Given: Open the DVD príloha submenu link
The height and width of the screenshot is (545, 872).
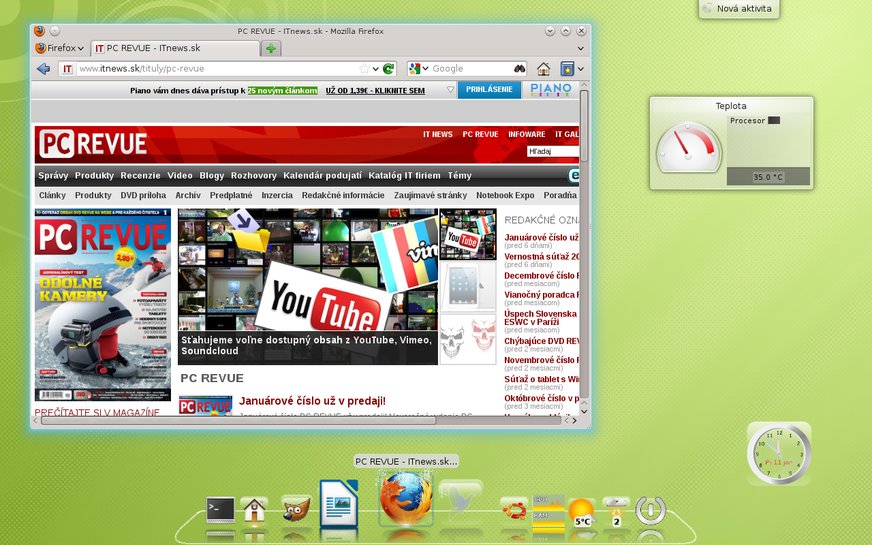Looking at the screenshot, I should 143,195.
